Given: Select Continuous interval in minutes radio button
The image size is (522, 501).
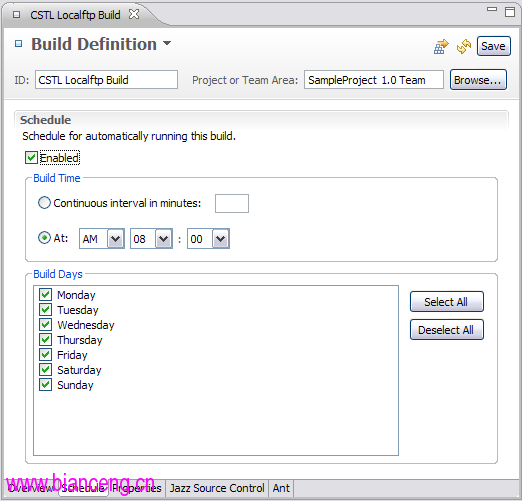Looking at the screenshot, I should pos(44,203).
